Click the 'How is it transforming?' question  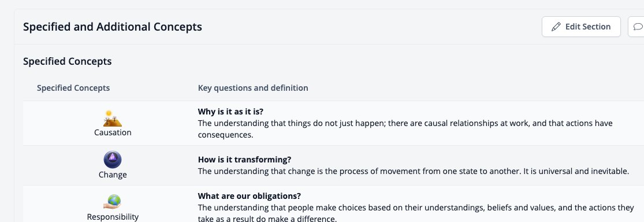pos(244,160)
